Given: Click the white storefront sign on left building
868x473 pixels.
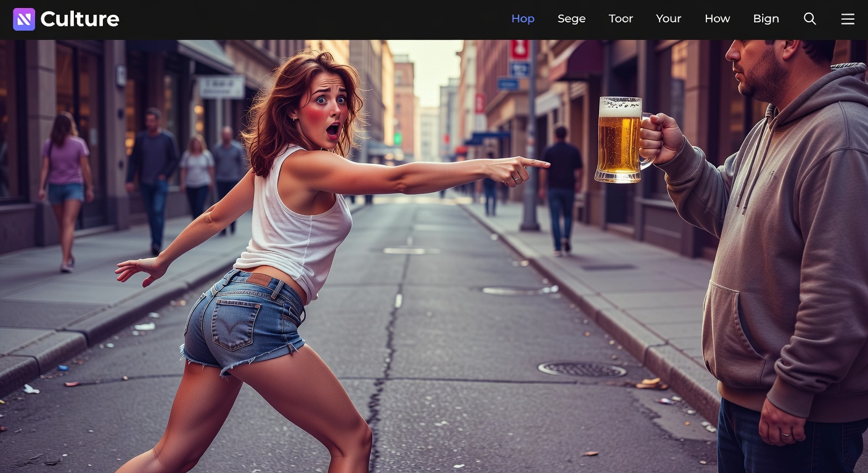Looking at the screenshot, I should coord(221,87).
